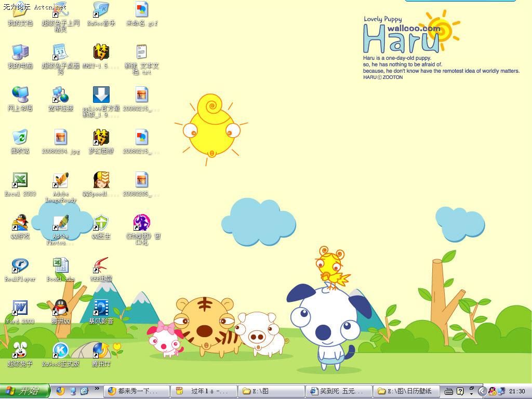Image resolution: width=532 pixels, height=399 pixels.
Task: Switch to 过年1 taskbar window
Action: point(204,391)
